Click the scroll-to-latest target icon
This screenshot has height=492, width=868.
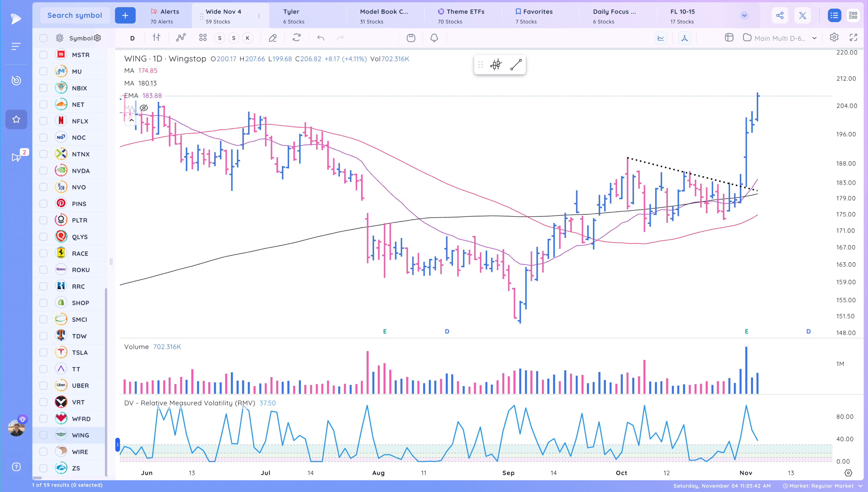pyautogui.click(x=848, y=473)
